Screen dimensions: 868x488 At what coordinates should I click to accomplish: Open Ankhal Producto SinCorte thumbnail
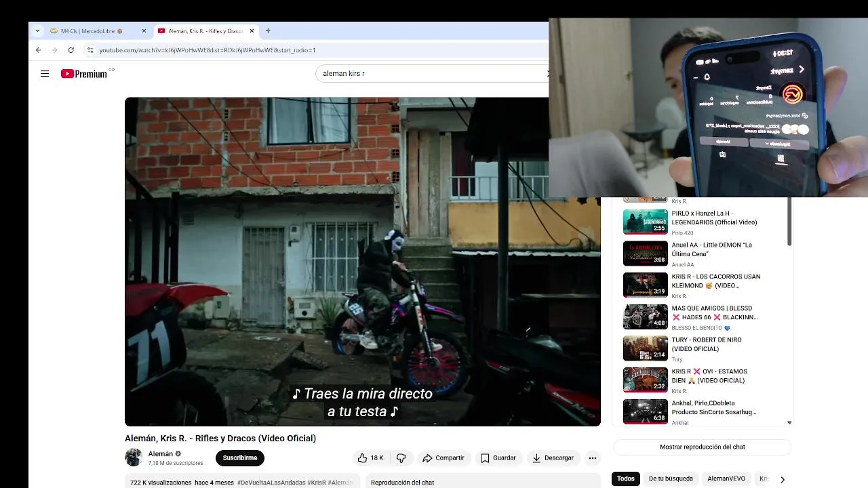[x=646, y=411]
